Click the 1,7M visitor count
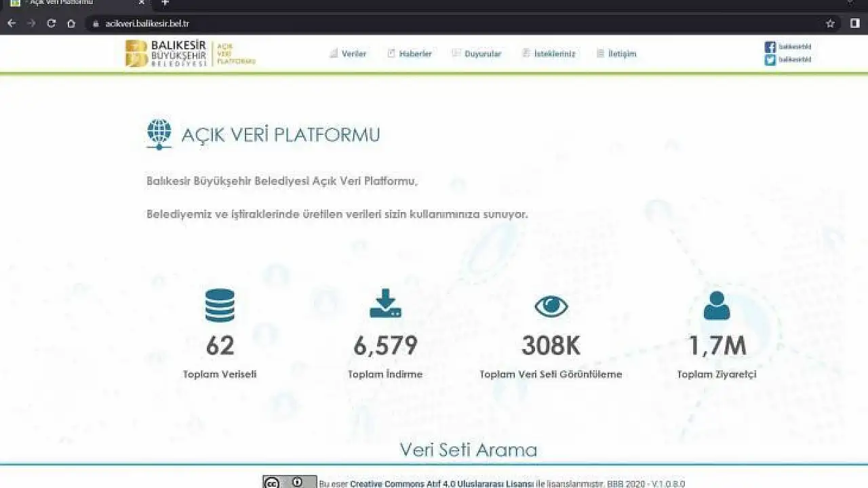The width and height of the screenshot is (868, 488). coord(717,346)
